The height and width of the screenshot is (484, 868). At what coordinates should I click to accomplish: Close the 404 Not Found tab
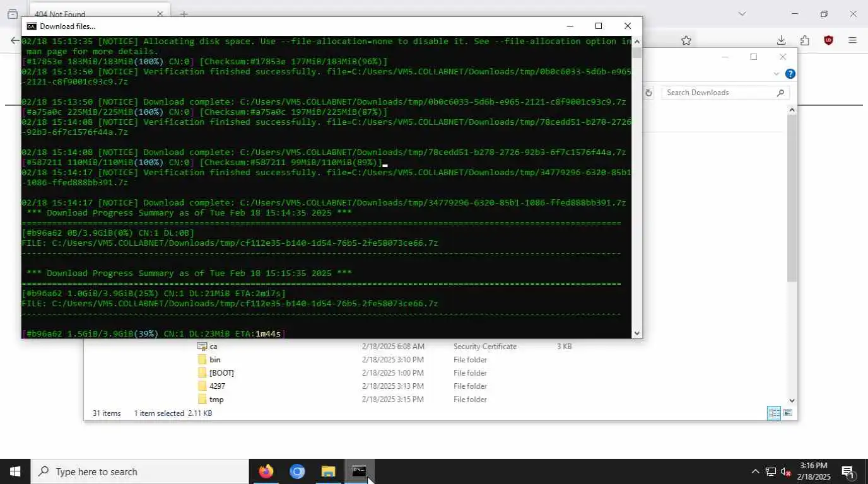click(x=160, y=14)
